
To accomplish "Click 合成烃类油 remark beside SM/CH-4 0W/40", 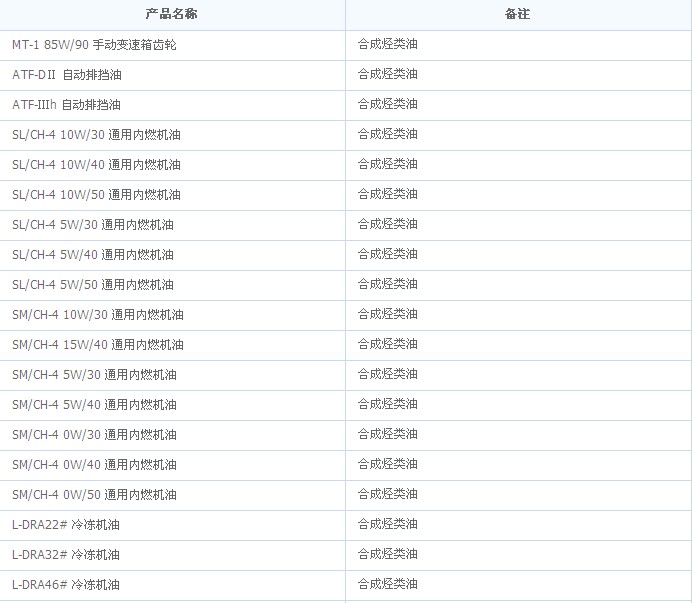I will (388, 464).
